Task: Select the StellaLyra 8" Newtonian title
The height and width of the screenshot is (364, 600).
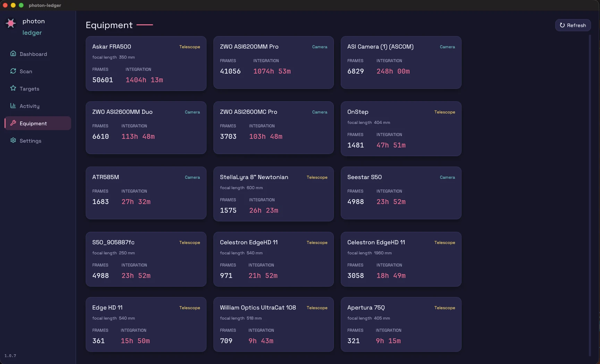Action: click(254, 177)
